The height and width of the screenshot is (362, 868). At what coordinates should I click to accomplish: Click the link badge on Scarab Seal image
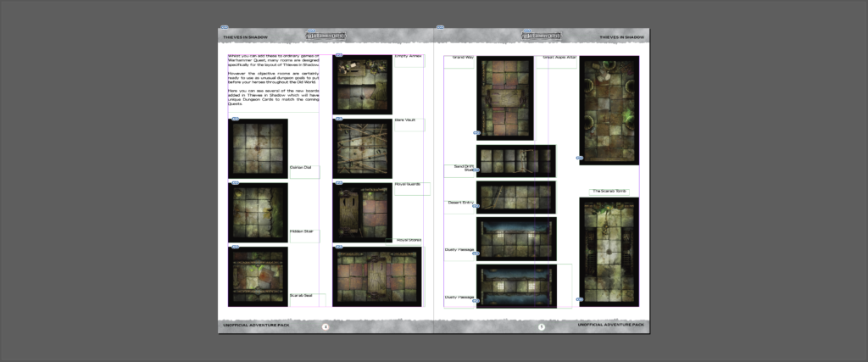click(x=235, y=247)
